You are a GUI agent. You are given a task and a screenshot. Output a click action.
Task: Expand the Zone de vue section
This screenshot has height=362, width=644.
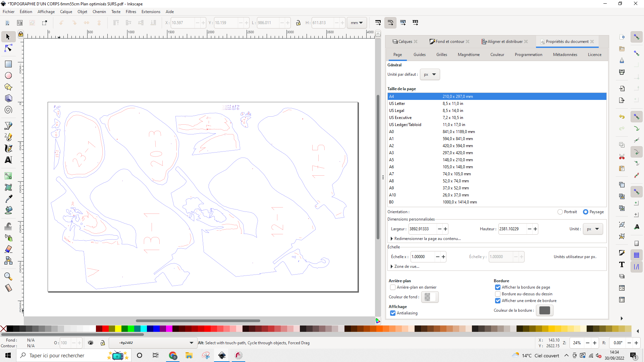(407, 266)
